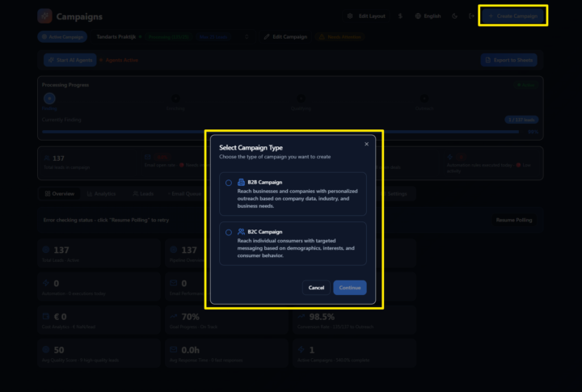
Task: Click the Resume Polling link
Action: (515, 220)
